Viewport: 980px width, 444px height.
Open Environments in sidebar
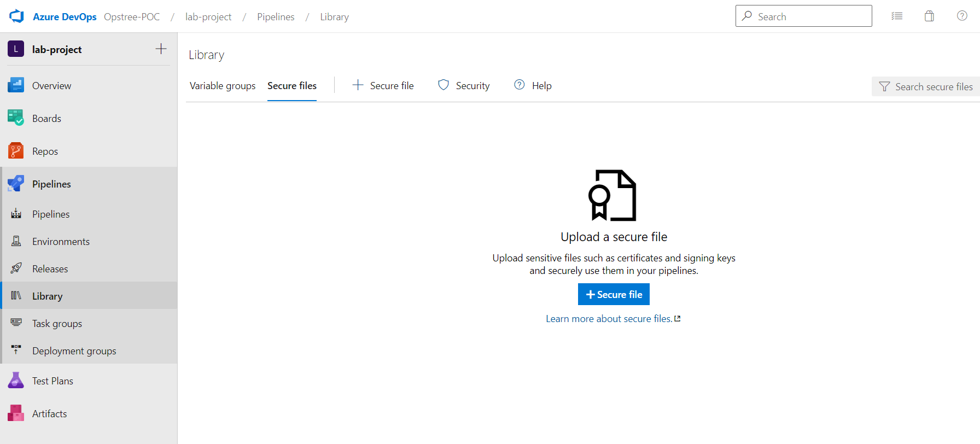click(x=89, y=241)
